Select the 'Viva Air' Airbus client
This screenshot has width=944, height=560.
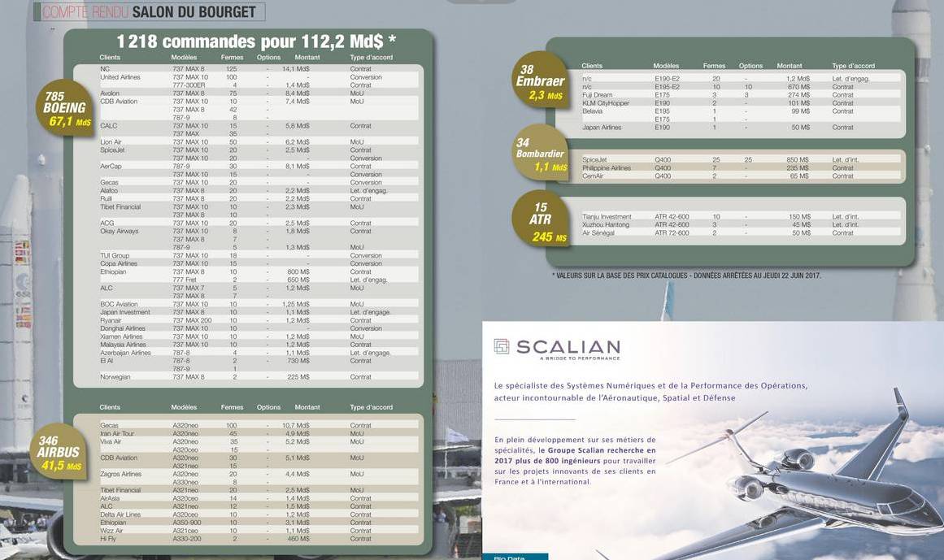coord(110,441)
